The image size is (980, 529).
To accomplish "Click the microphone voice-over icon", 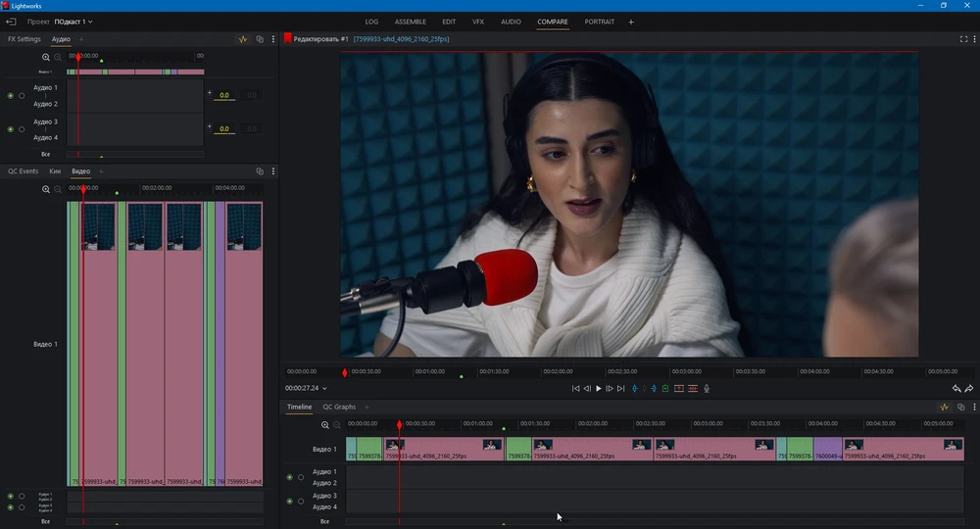I will point(707,389).
